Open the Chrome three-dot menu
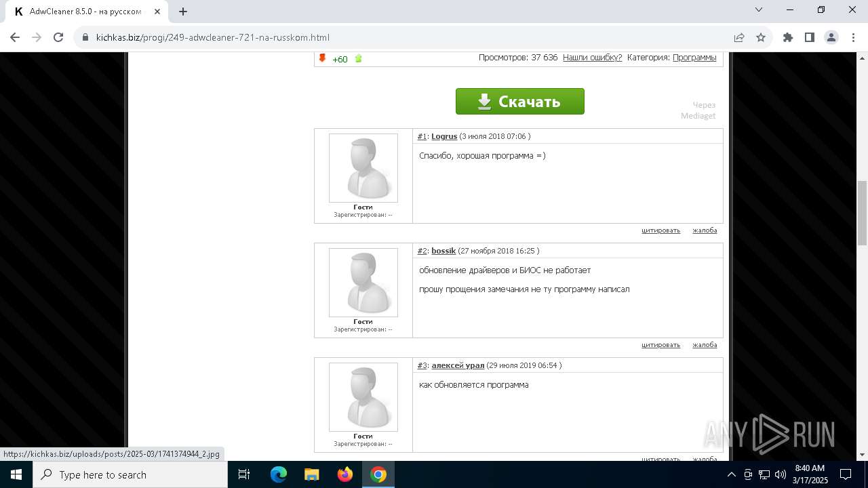 tap(852, 37)
